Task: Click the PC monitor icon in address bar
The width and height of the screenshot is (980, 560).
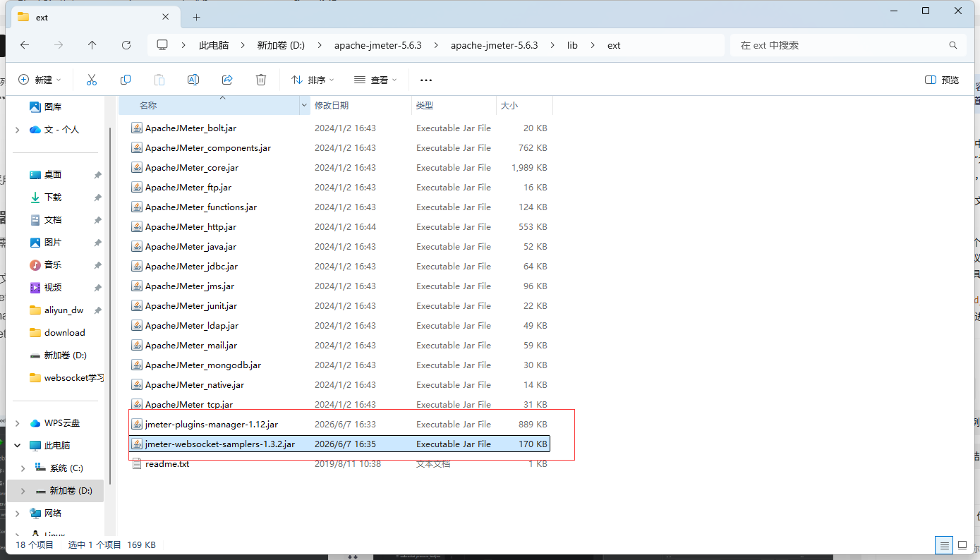Action: coord(163,45)
